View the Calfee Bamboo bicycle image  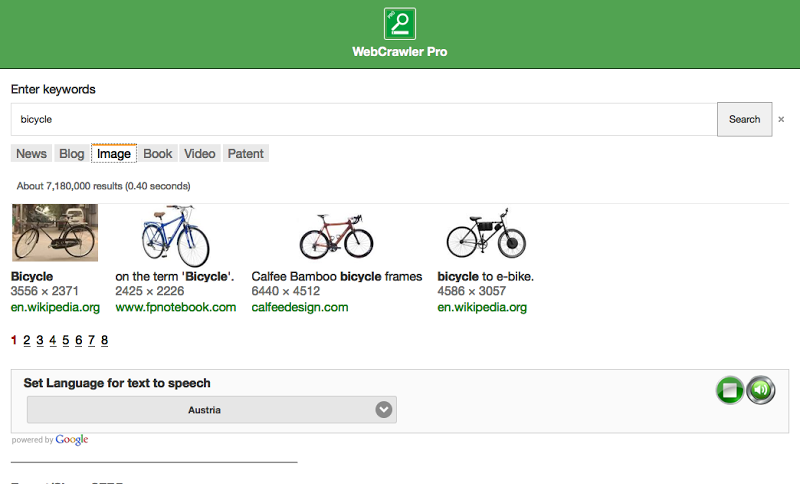tap(337, 236)
